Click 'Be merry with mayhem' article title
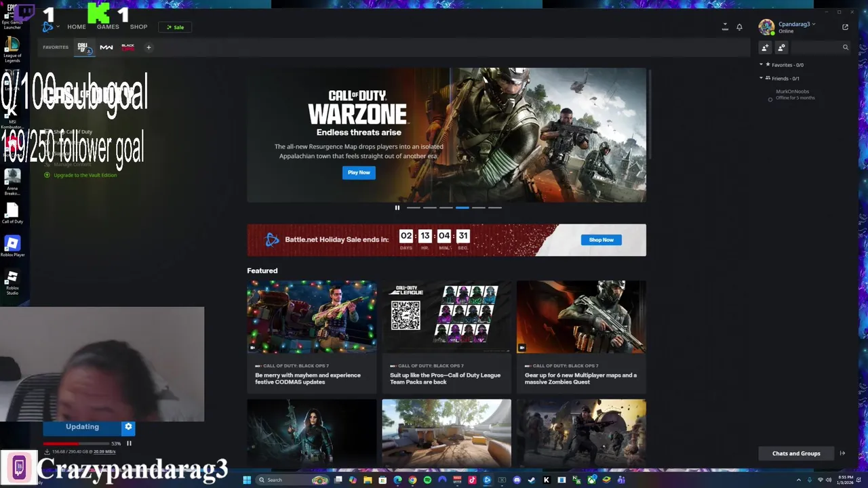The width and height of the screenshot is (868, 488). pos(308,378)
